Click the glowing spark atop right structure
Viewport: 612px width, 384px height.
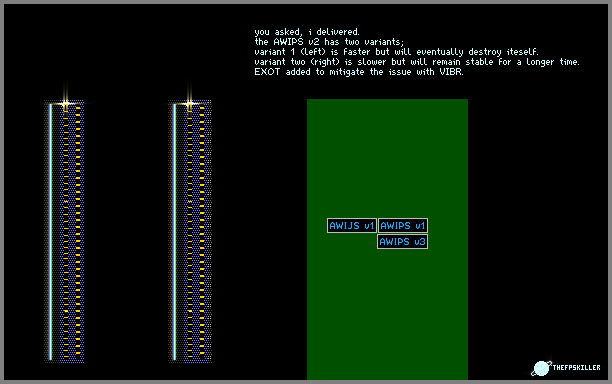(189, 103)
